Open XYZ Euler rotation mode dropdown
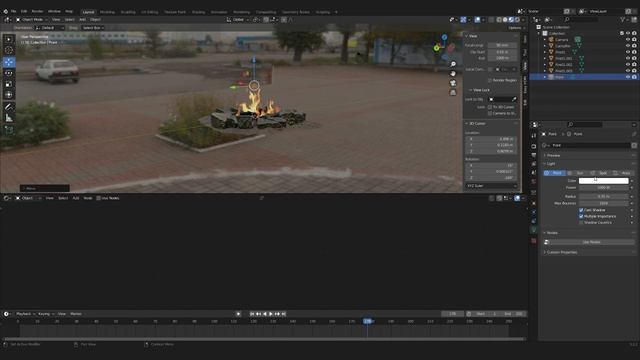The width and height of the screenshot is (640, 360). click(491, 186)
